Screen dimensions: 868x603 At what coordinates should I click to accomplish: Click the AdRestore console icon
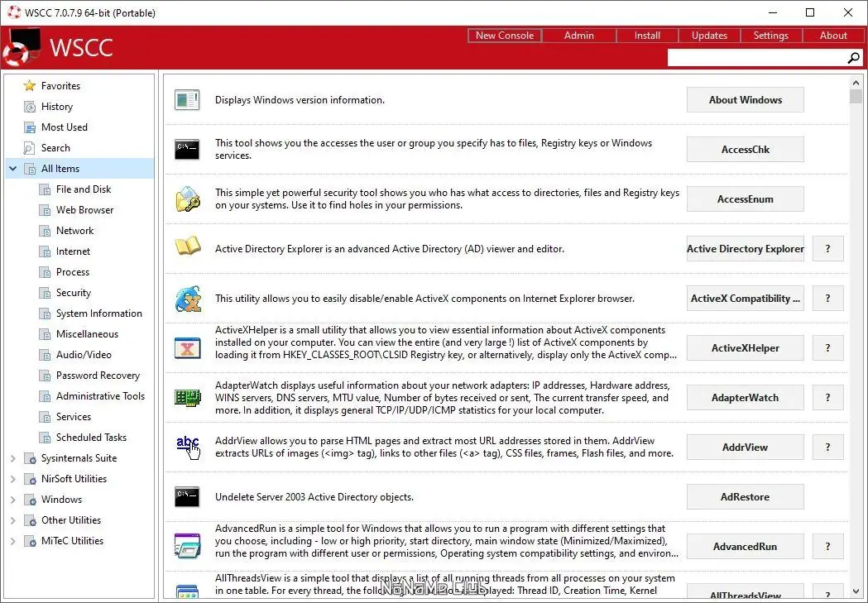click(x=187, y=497)
